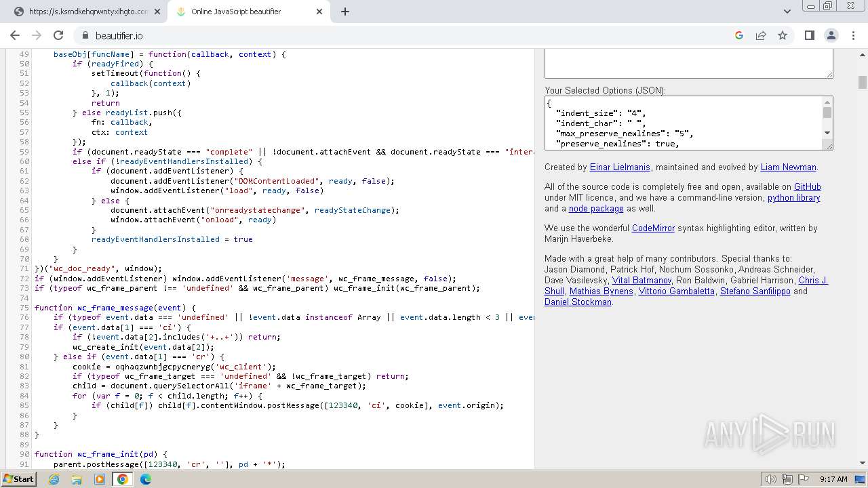868x488 pixels.
Task: Go back to previous page
Action: (15, 35)
